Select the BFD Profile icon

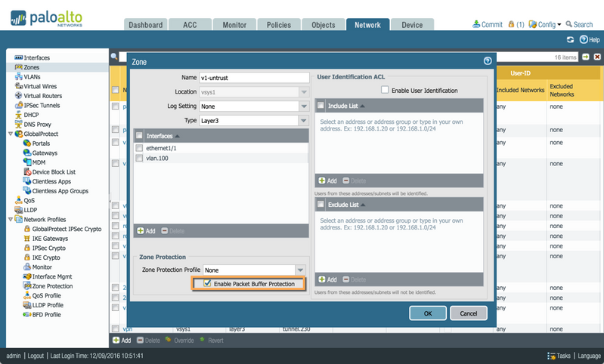[27, 314]
